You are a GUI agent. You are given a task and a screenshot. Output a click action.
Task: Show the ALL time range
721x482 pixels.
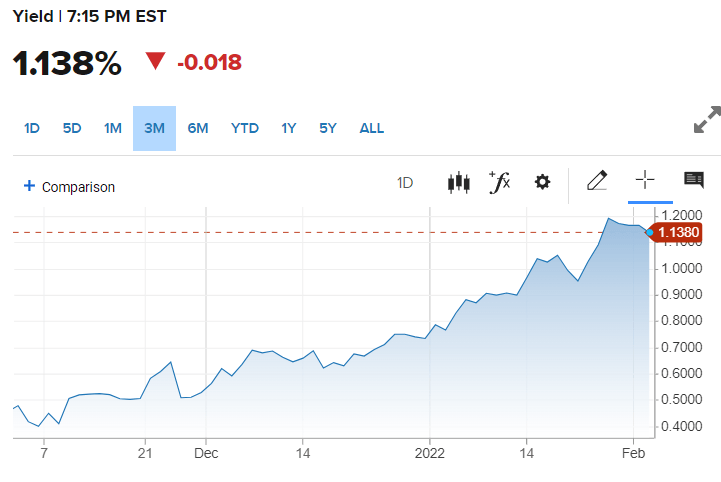tap(371, 128)
